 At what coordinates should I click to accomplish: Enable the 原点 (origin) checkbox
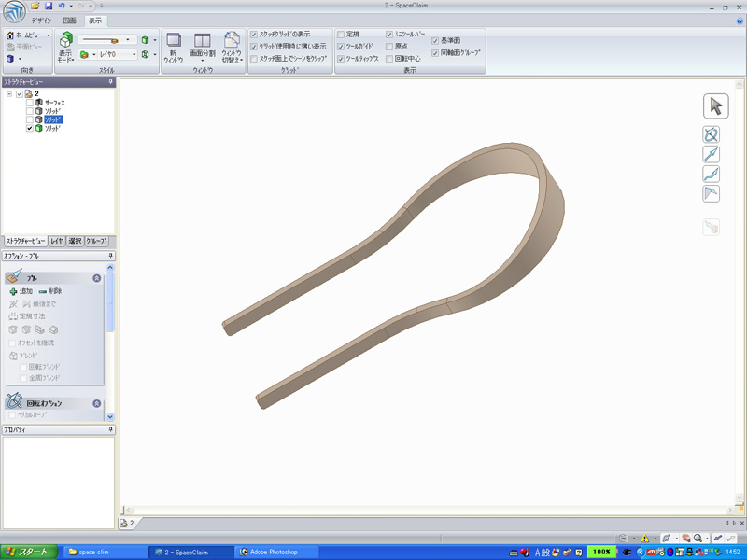389,47
